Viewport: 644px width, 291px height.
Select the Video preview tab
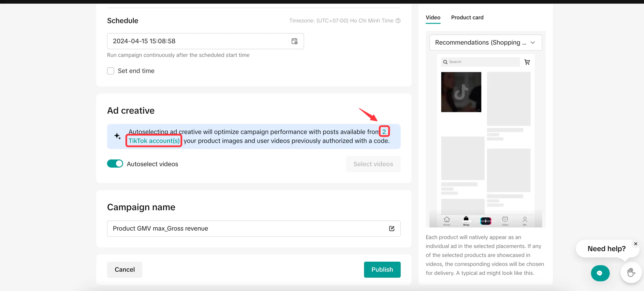click(x=433, y=17)
